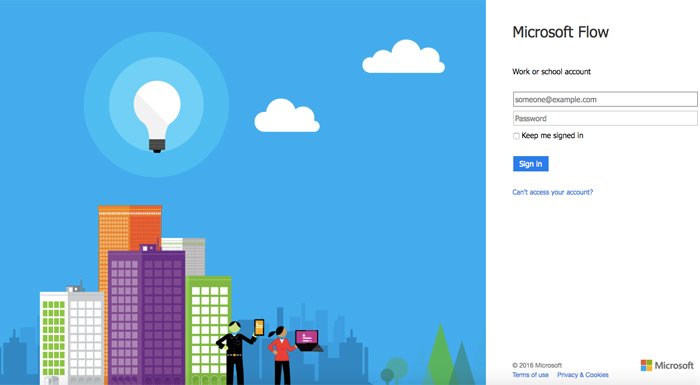The width and height of the screenshot is (700, 385).
Task: Enable the Keep me signed in checkbox
Action: (516, 136)
